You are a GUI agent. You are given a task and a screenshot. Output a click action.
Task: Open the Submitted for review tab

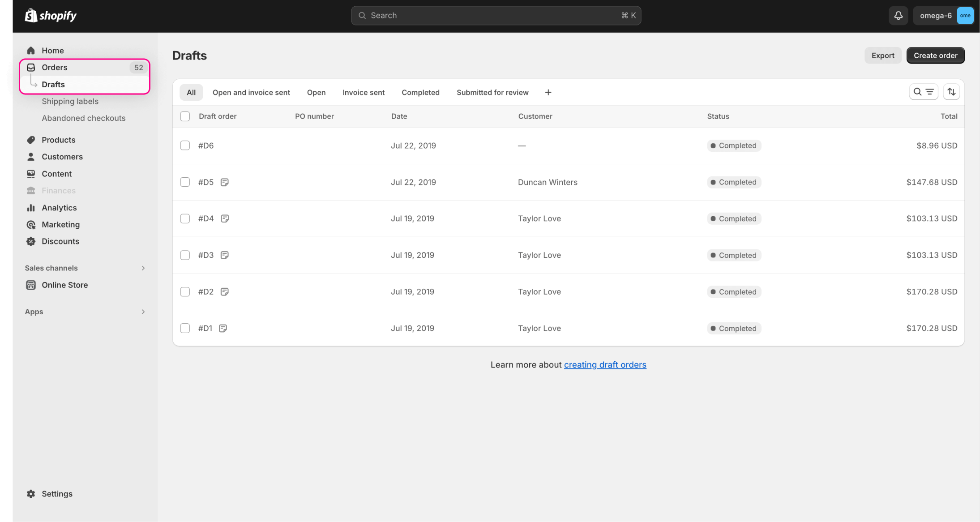[x=492, y=92]
